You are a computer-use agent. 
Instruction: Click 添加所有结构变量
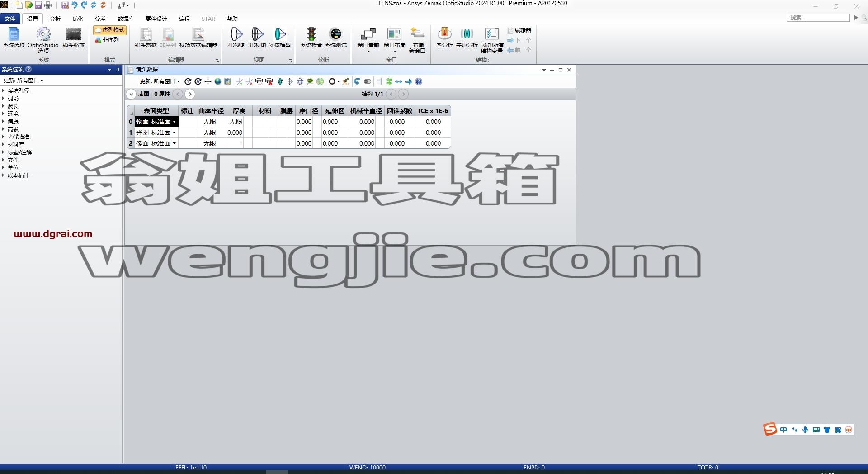pos(492,40)
